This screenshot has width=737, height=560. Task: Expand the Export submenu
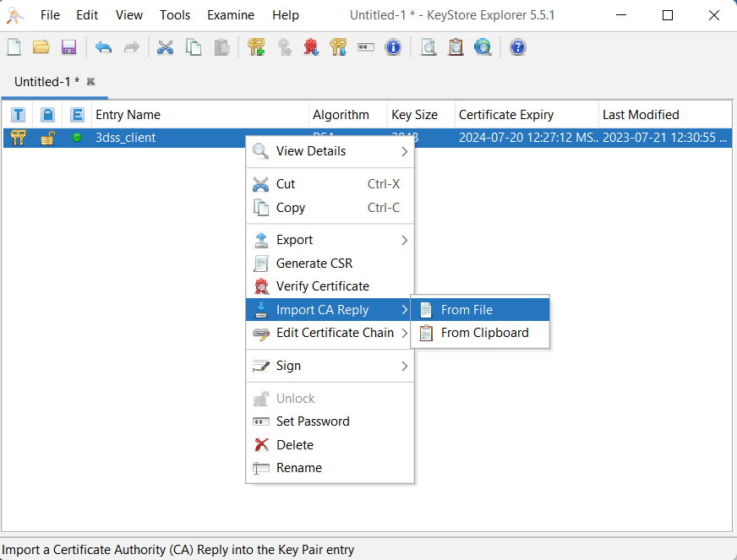pyautogui.click(x=330, y=240)
